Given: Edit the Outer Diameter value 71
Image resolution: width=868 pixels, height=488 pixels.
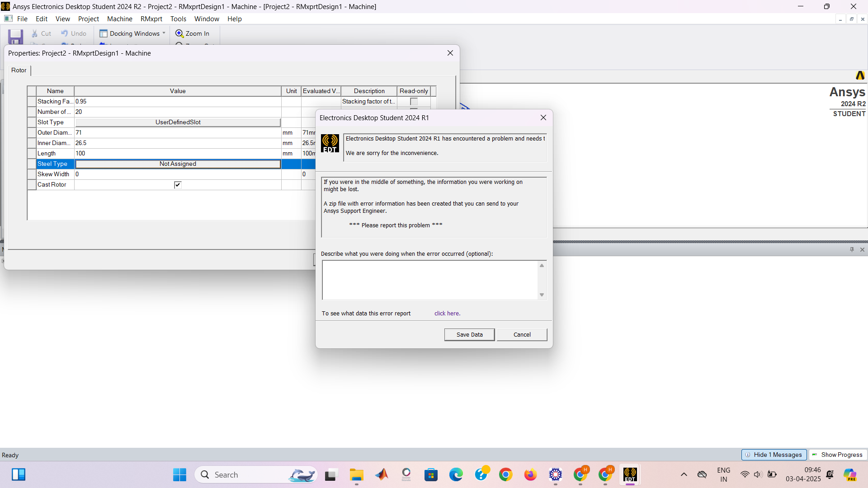Looking at the screenshot, I should click(178, 133).
